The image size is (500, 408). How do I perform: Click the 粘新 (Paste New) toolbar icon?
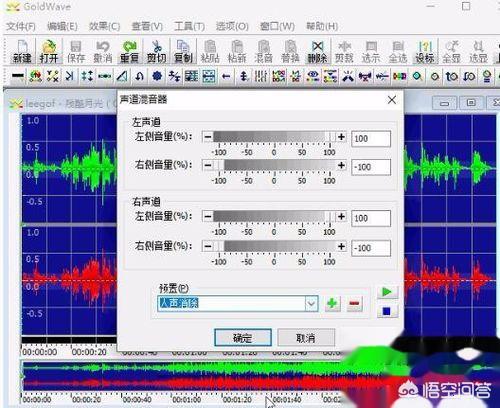(x=237, y=52)
